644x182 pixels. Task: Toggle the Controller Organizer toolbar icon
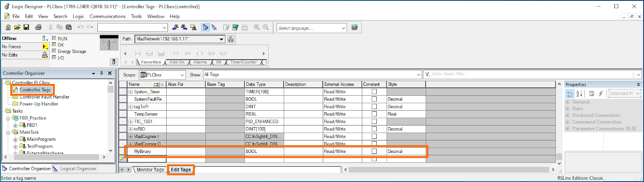(x=206, y=27)
